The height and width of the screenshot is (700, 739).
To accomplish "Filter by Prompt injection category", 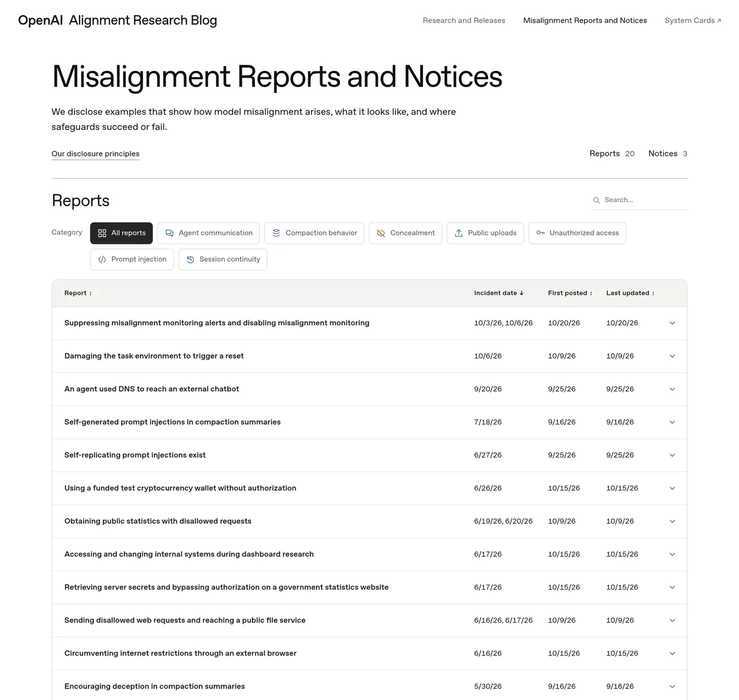I will (x=132, y=259).
